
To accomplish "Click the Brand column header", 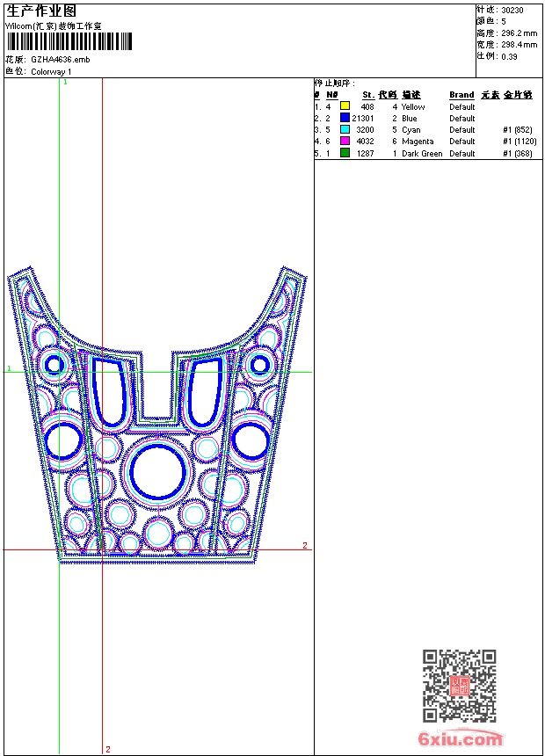I will coord(461,95).
